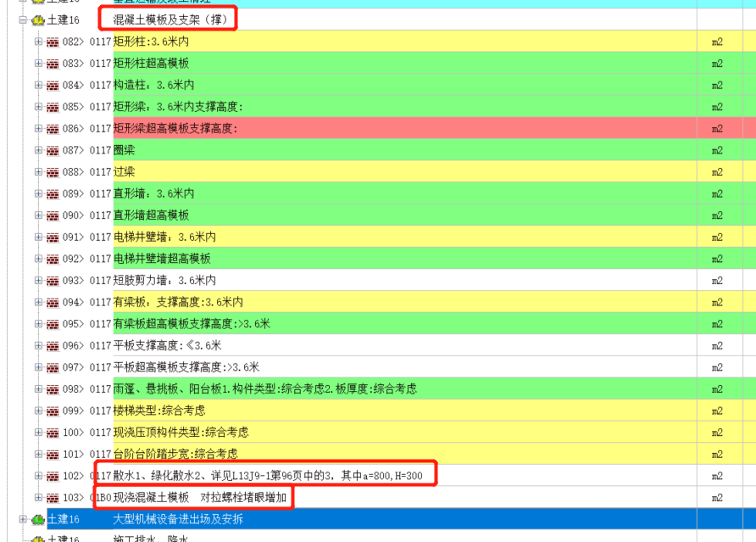Select 台阶台阶踏步宽:综合考虑 text
This screenshot has width=756, height=542.
point(175,454)
